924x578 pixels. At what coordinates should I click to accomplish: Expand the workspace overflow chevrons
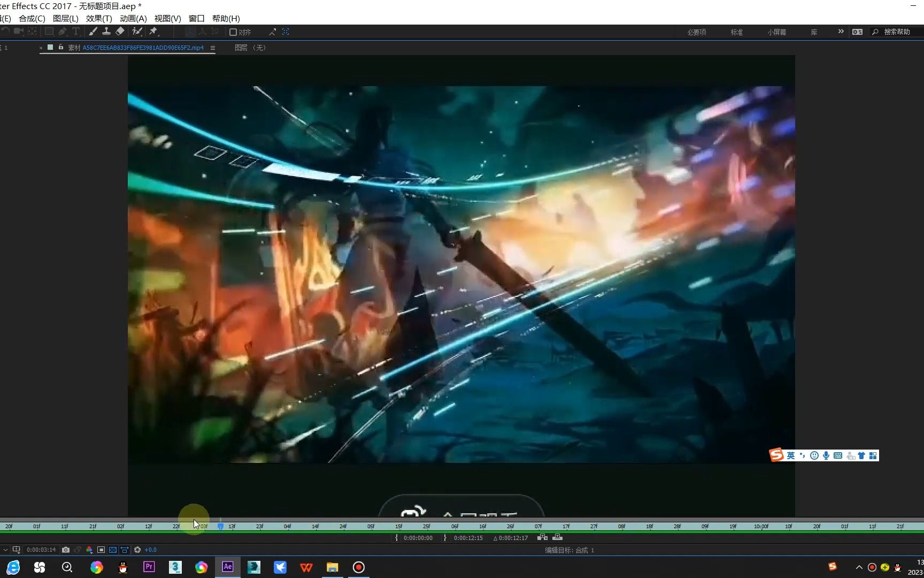pyautogui.click(x=841, y=32)
